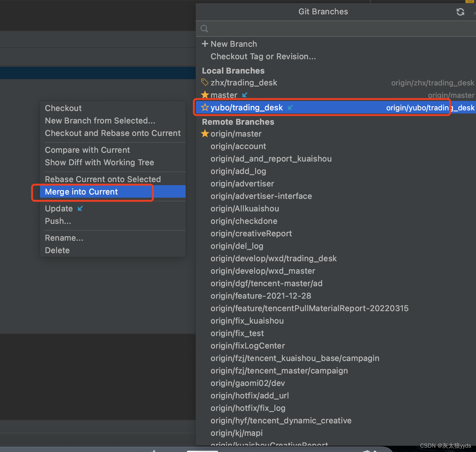Click the incoming arrow beside yubo/trading_desk

tap(290, 108)
